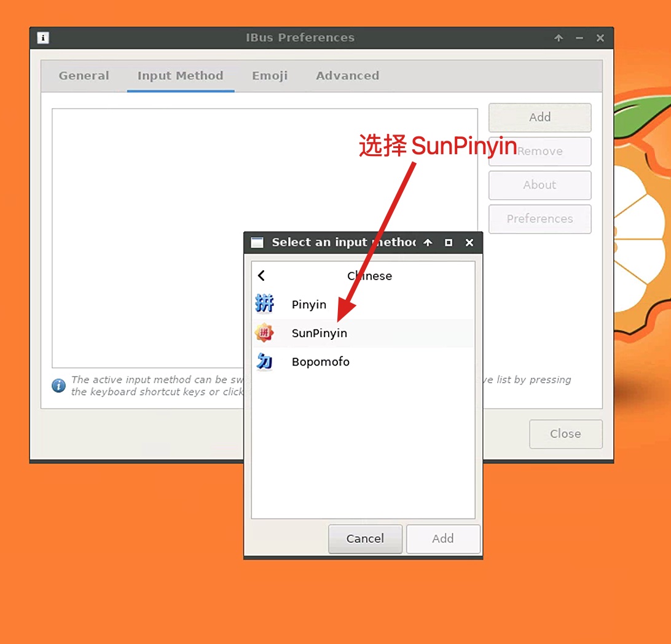Click the SunPinyin flower icon
The image size is (671, 644).
pos(264,332)
